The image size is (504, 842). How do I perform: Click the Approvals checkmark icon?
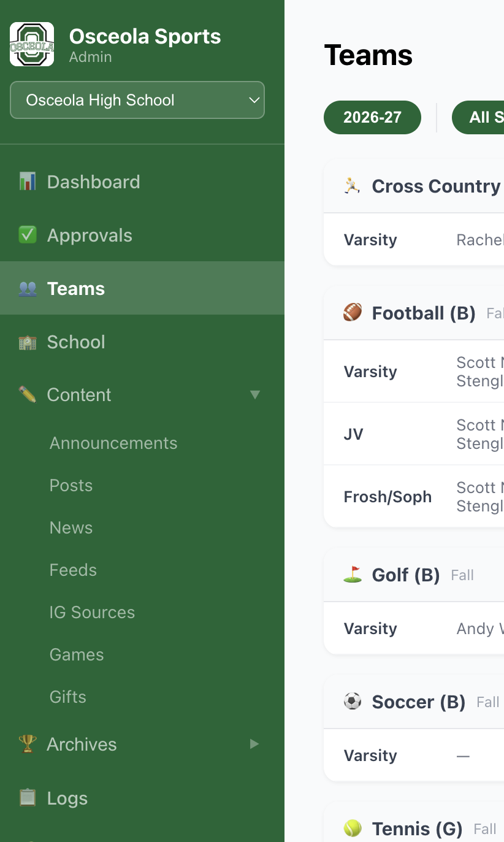[x=28, y=235]
